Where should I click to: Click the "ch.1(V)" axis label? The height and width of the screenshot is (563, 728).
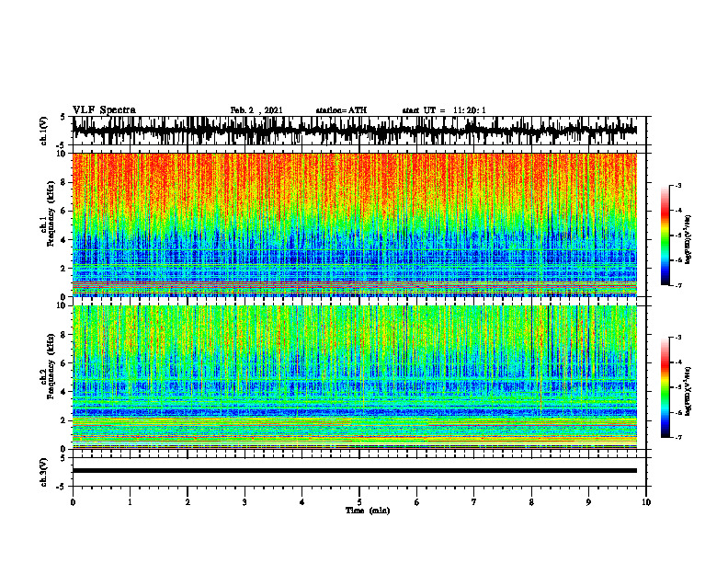coord(43,131)
